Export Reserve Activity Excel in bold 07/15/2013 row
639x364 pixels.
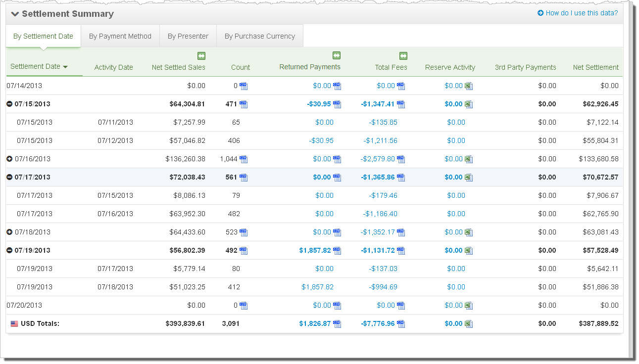(469, 104)
